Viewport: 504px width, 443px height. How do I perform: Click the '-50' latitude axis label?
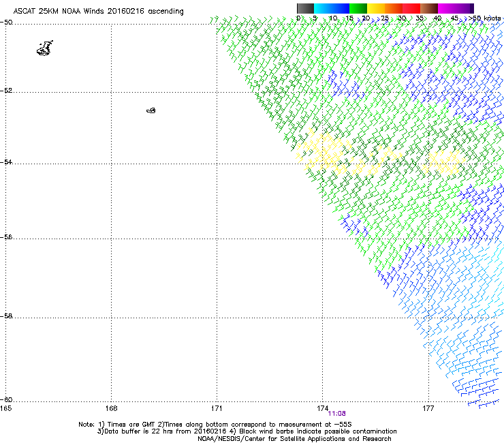tap(6, 22)
